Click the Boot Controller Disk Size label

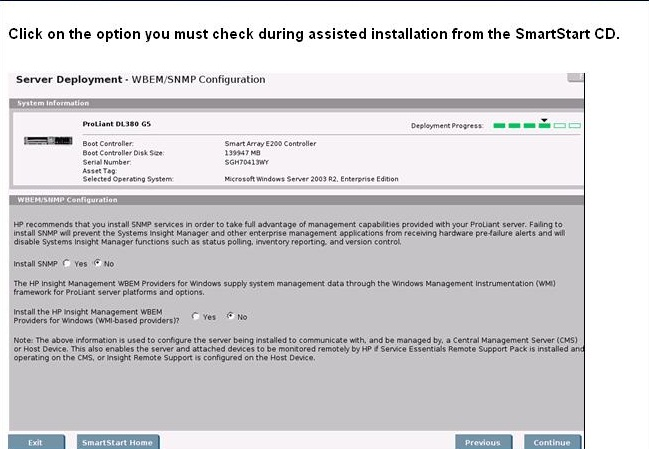(x=123, y=153)
